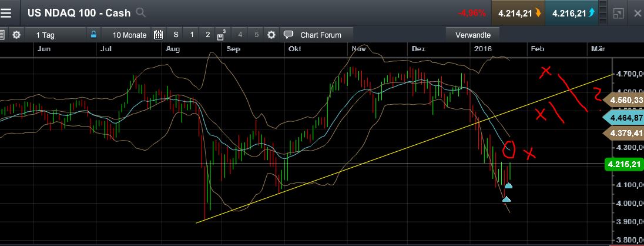Load chart template slot 2
This screenshot has height=246, width=644.
208,35
